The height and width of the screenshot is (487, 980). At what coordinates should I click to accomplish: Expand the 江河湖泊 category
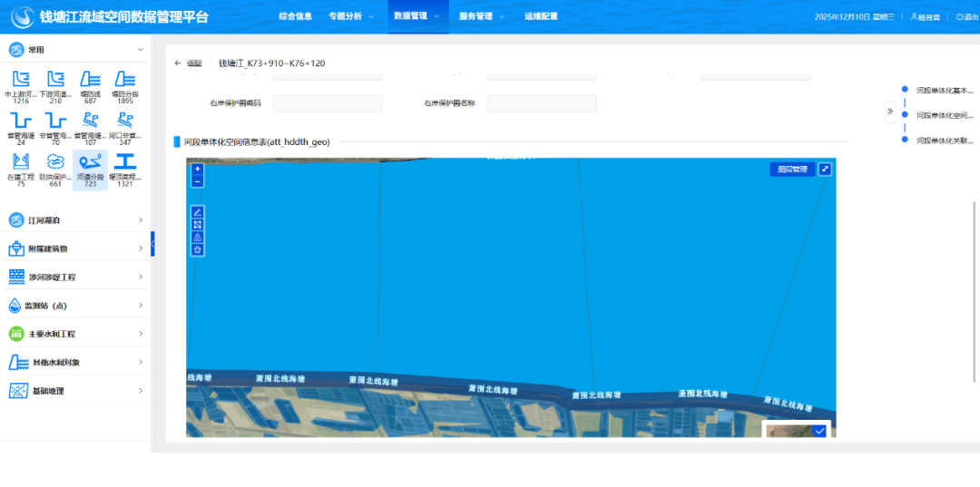pos(75,219)
